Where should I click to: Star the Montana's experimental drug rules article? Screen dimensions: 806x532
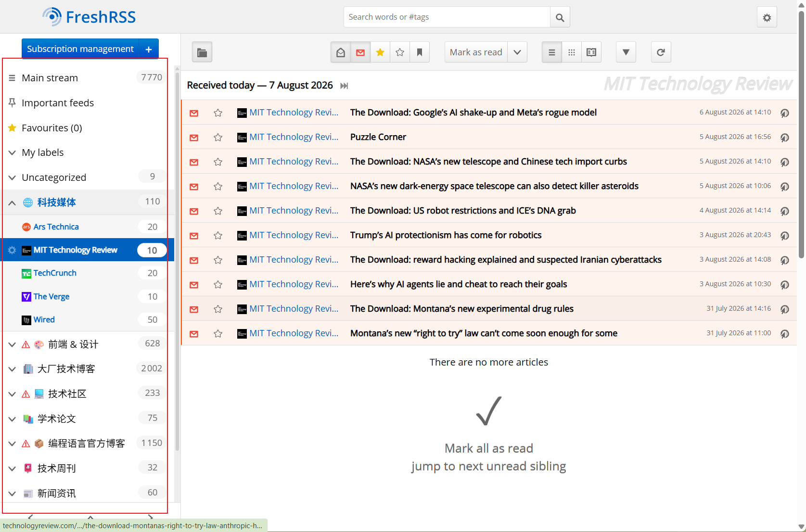[218, 309]
